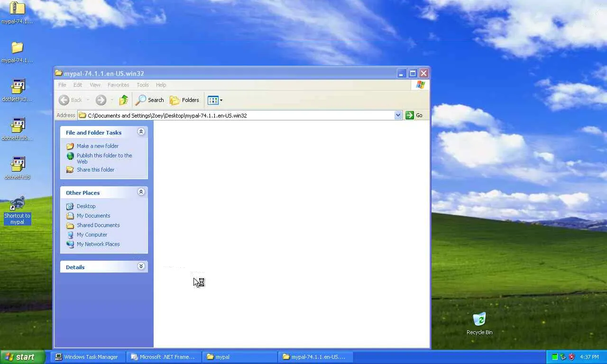Switch to the mypal folder taskbar button
This screenshot has width=607, height=364.
240,357
